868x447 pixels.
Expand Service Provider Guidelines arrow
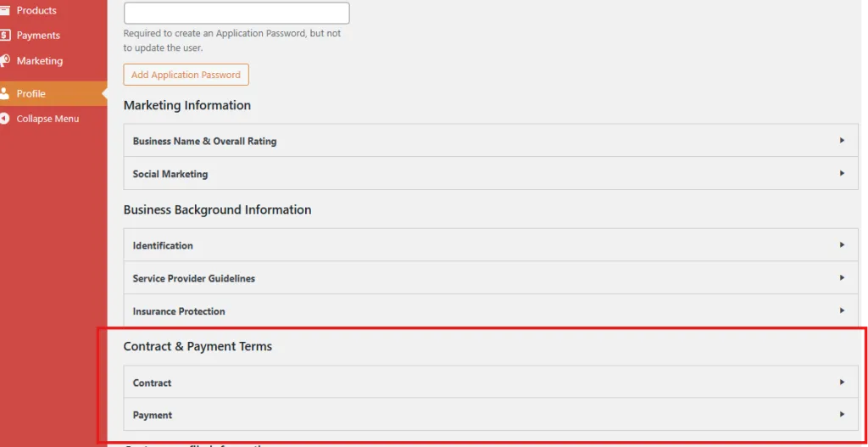842,278
